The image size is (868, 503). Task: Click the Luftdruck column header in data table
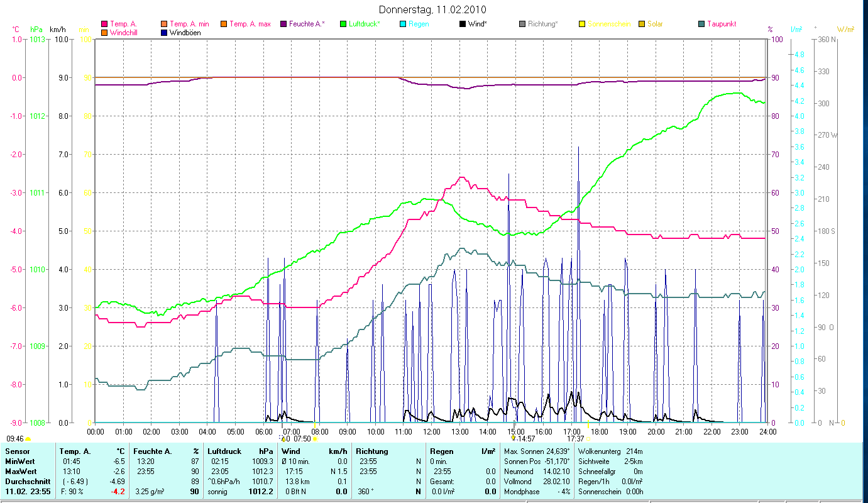[224, 451]
